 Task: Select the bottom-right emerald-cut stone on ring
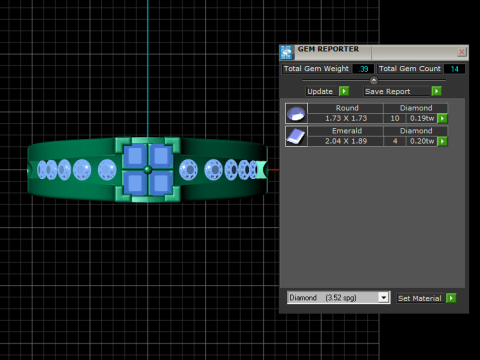coord(161,184)
